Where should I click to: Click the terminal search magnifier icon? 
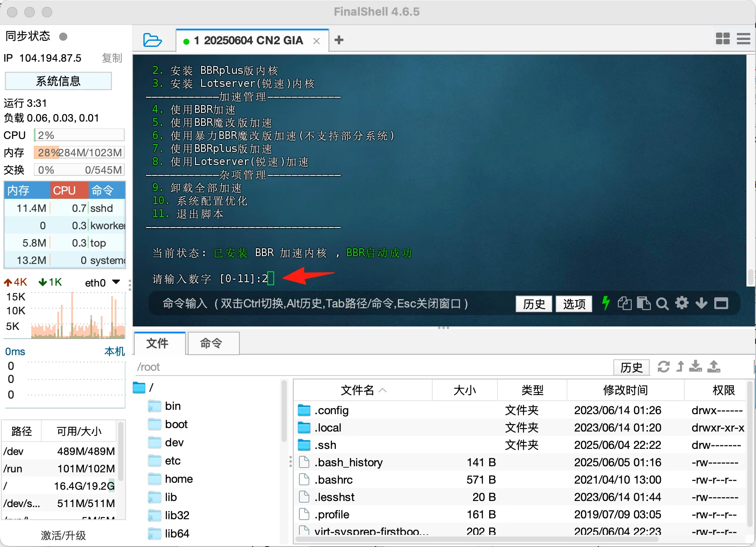(x=662, y=303)
